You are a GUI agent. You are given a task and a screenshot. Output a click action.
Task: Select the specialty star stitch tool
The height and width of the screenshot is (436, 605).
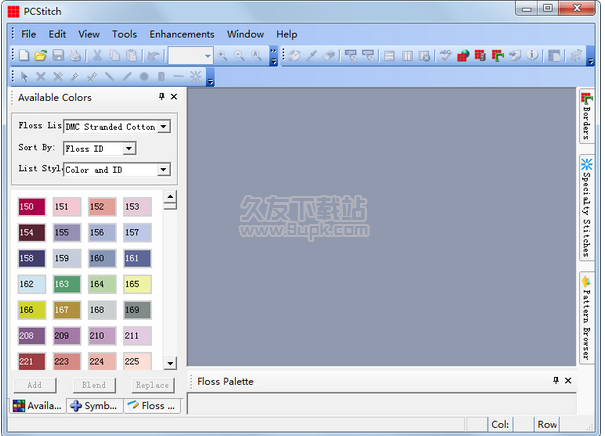coord(196,77)
